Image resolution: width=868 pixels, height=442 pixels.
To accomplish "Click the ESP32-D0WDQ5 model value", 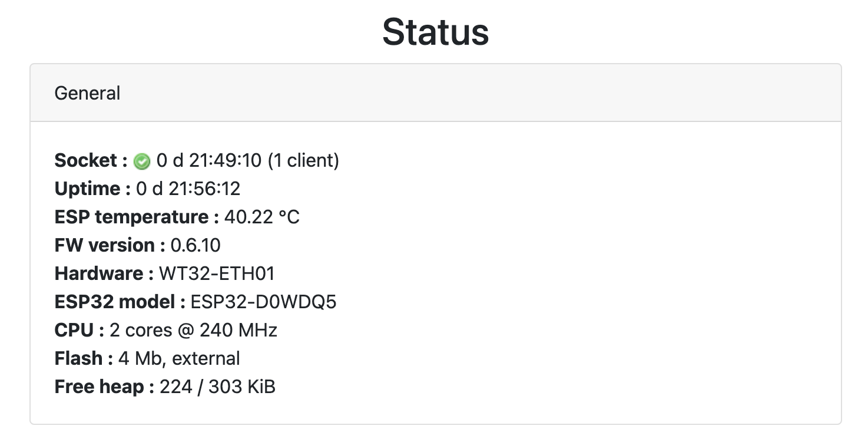I will click(x=263, y=302).
